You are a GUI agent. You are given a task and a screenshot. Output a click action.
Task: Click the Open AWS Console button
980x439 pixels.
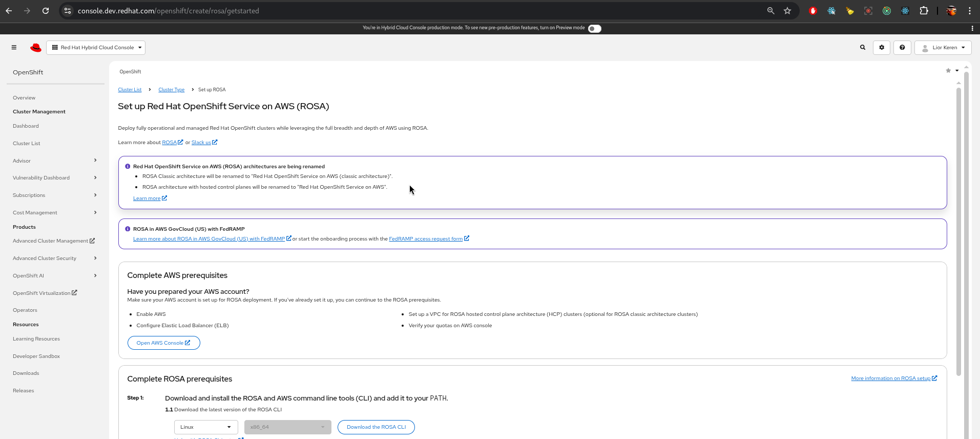[163, 343]
